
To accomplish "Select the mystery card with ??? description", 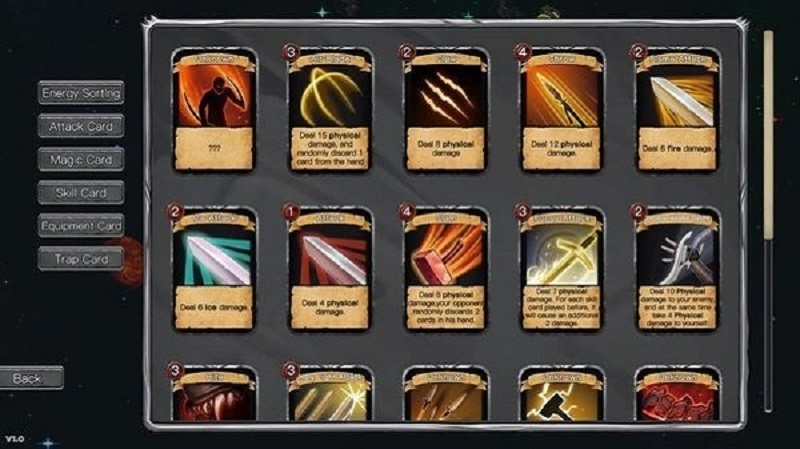I will 214,110.
